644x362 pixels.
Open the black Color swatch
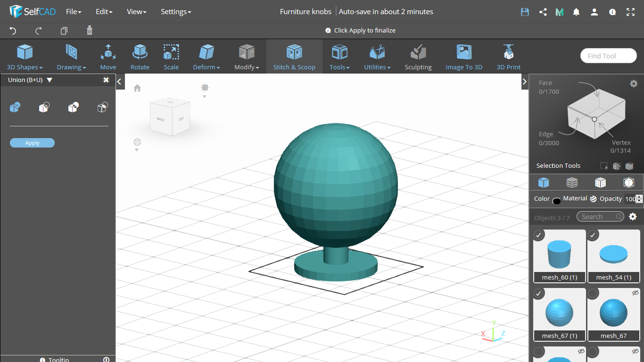(556, 201)
